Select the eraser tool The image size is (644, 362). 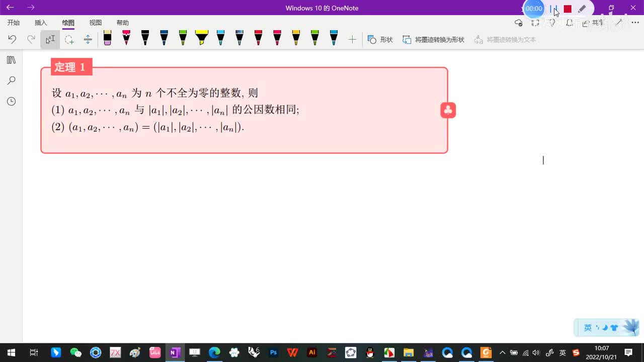(107, 38)
